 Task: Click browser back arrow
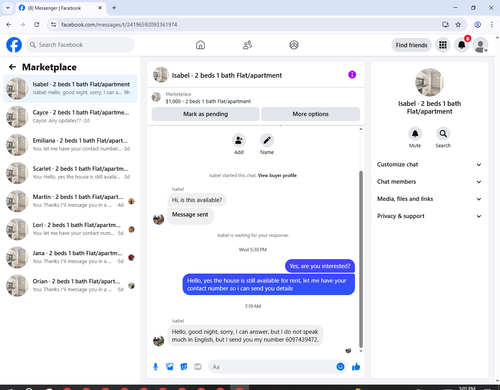(9, 24)
